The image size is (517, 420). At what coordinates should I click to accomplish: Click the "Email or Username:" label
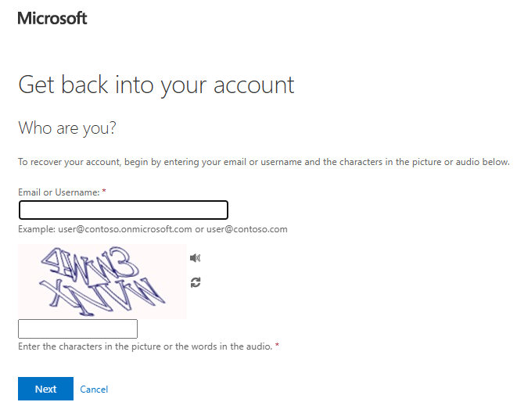(59, 192)
